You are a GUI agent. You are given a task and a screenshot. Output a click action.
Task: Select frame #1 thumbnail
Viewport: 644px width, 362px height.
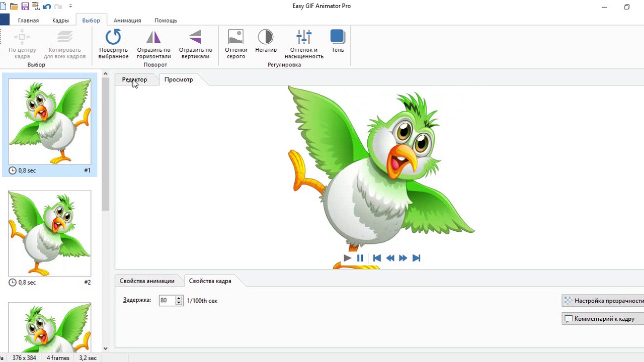[x=50, y=121]
